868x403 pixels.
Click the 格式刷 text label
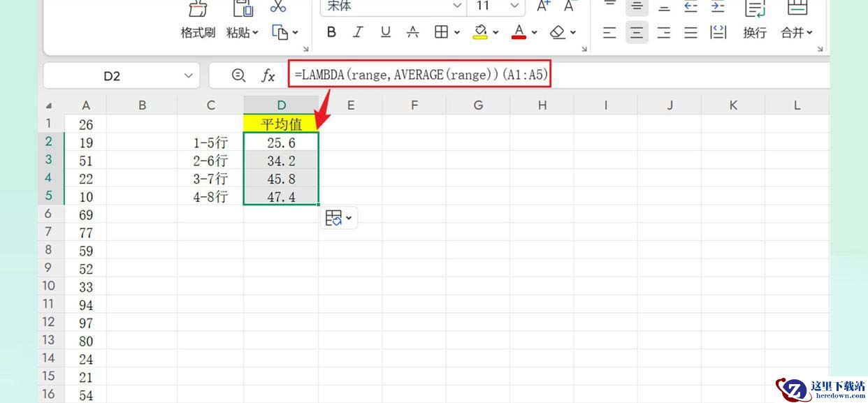tap(198, 33)
